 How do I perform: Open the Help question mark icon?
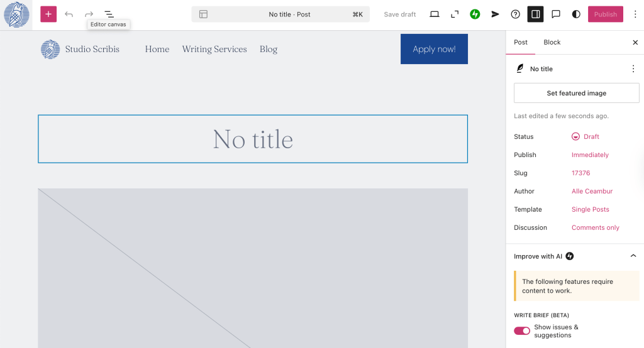(x=515, y=14)
